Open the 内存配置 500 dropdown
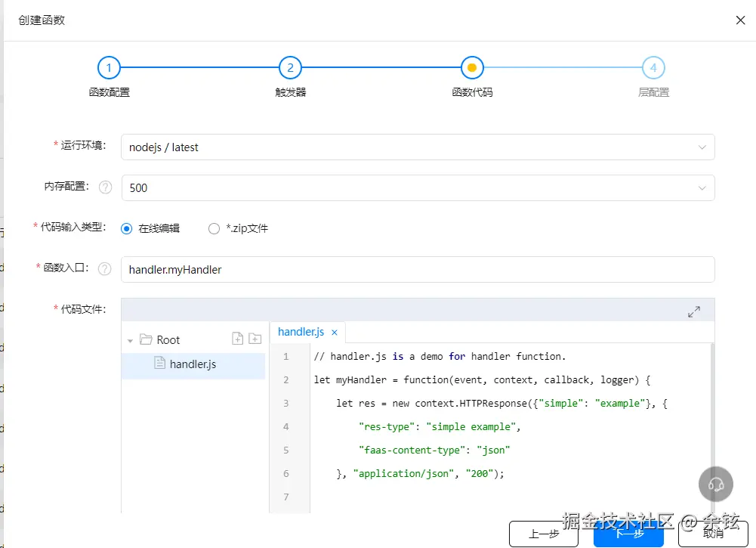 click(x=418, y=187)
